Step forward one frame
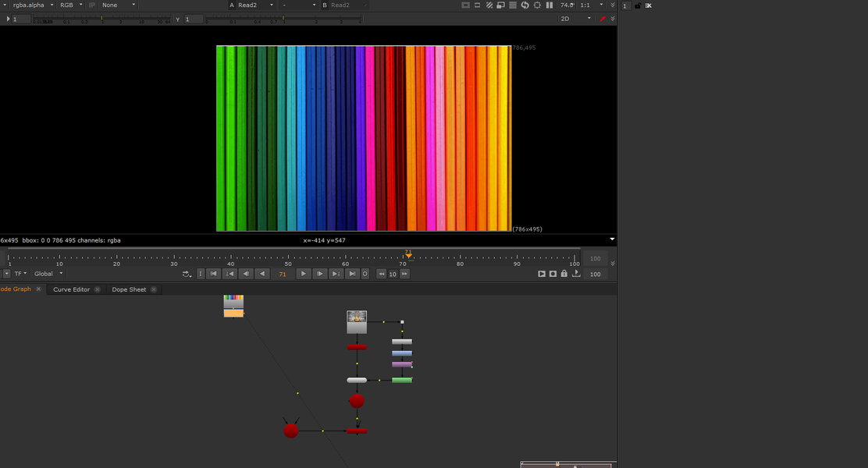The height and width of the screenshot is (468, 868). (x=319, y=274)
